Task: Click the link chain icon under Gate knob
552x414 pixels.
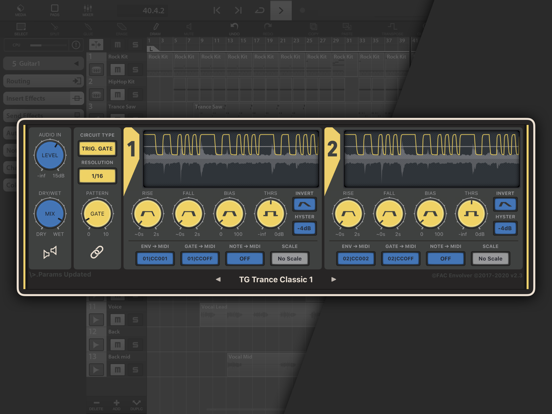Action: (x=97, y=252)
